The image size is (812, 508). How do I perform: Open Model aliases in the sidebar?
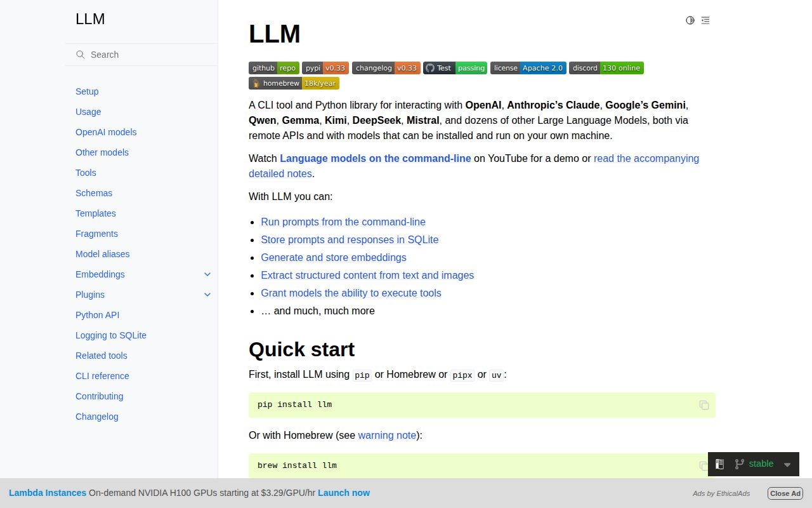[x=103, y=254]
